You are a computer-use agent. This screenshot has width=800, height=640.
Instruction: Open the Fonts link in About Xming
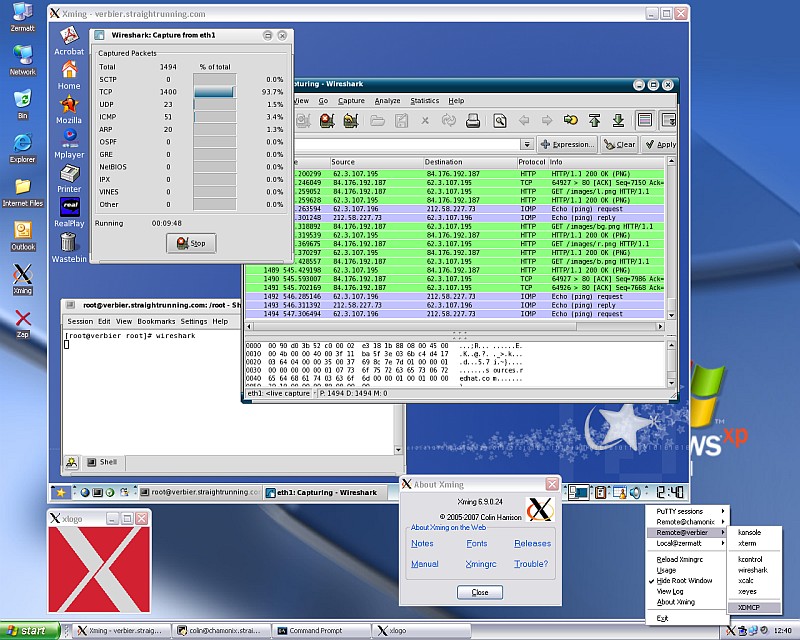click(x=477, y=544)
